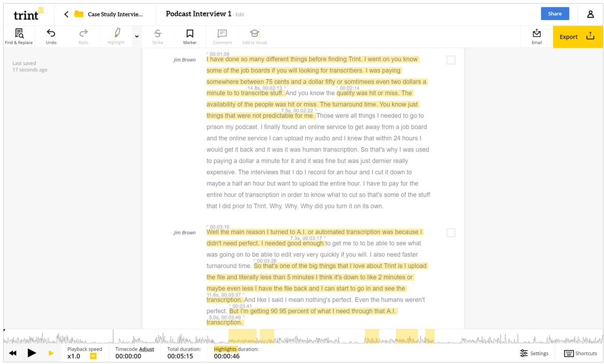Click the blue Share button

(555, 13)
